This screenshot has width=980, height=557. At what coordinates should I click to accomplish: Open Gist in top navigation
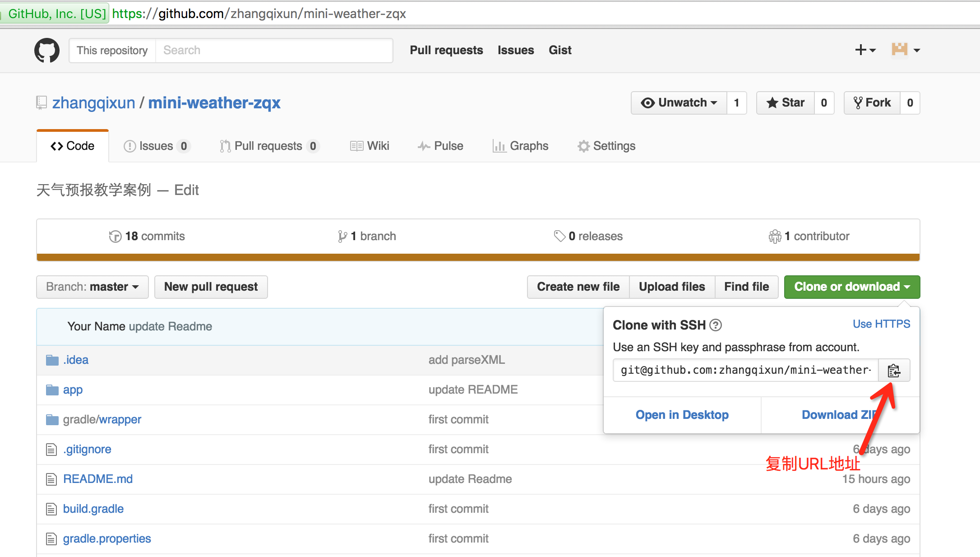560,50
